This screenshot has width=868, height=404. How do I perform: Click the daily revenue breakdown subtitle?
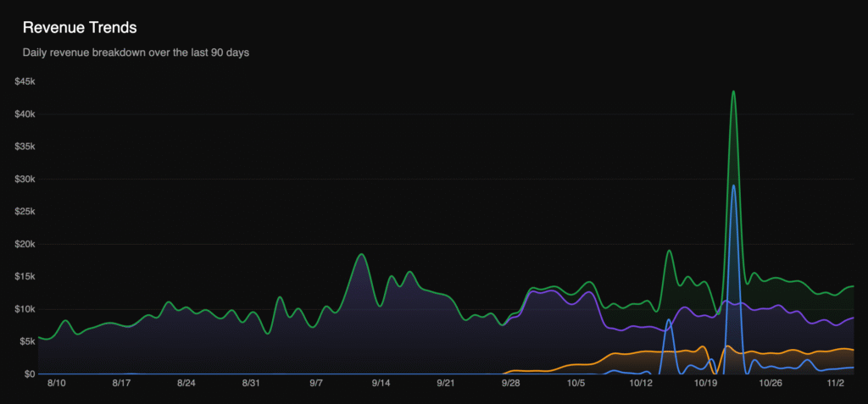(136, 53)
